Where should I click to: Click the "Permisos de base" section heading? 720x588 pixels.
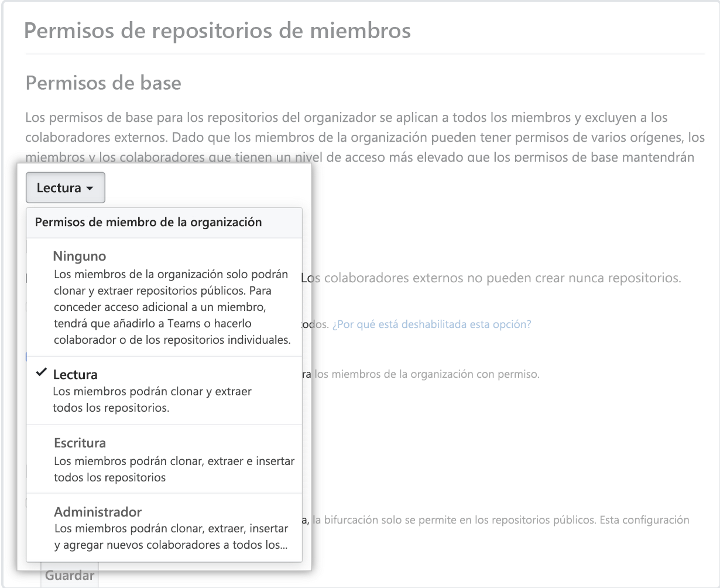[x=102, y=83]
